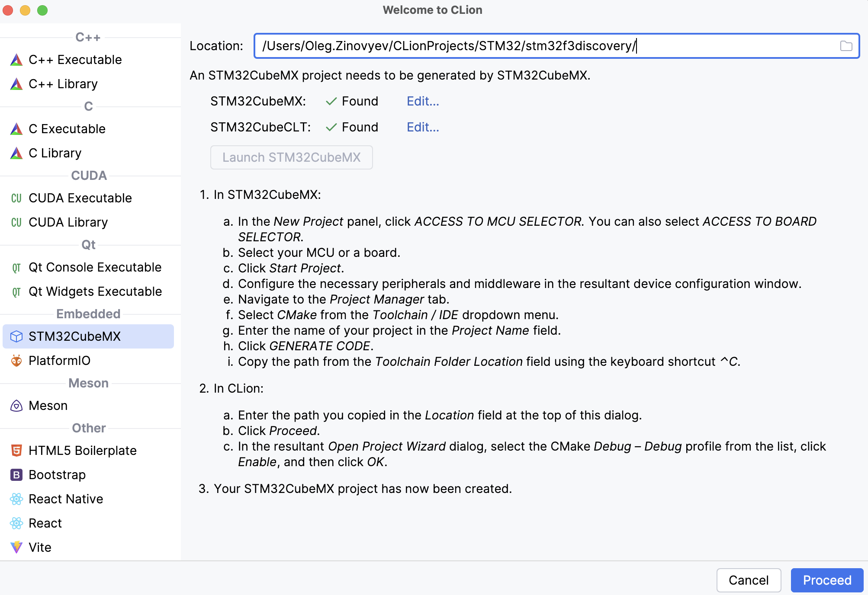Pick the PlatformIO project type
Screen dimensions: 868x595
(x=59, y=361)
